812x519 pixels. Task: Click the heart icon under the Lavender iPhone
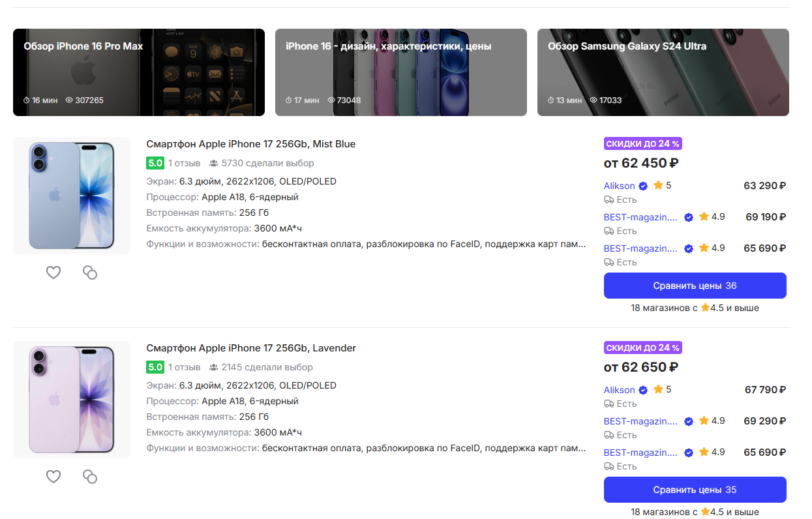pyautogui.click(x=53, y=477)
